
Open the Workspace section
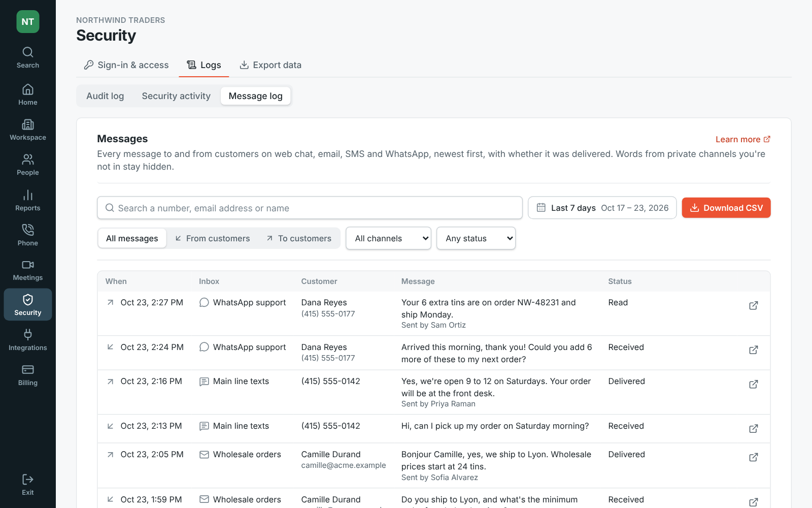(x=28, y=130)
